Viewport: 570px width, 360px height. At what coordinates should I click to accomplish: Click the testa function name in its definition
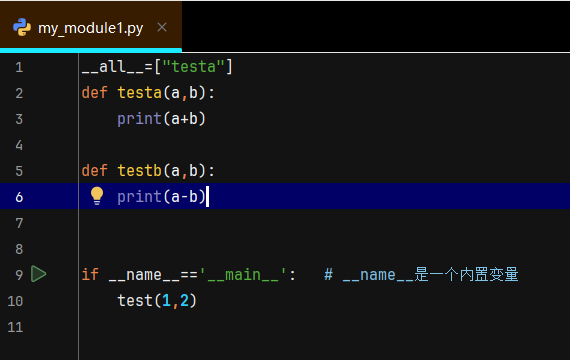(140, 93)
